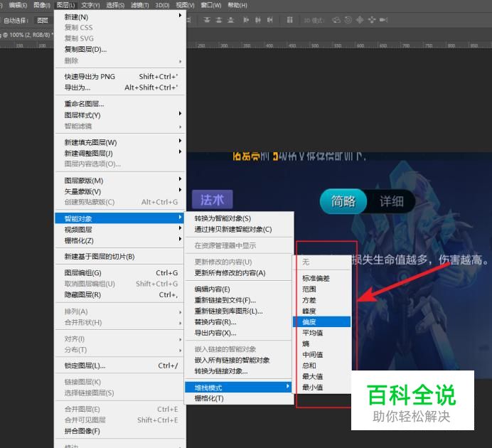Choose 替换内容(R)...
The image size is (492, 448).
pyautogui.click(x=239, y=322)
